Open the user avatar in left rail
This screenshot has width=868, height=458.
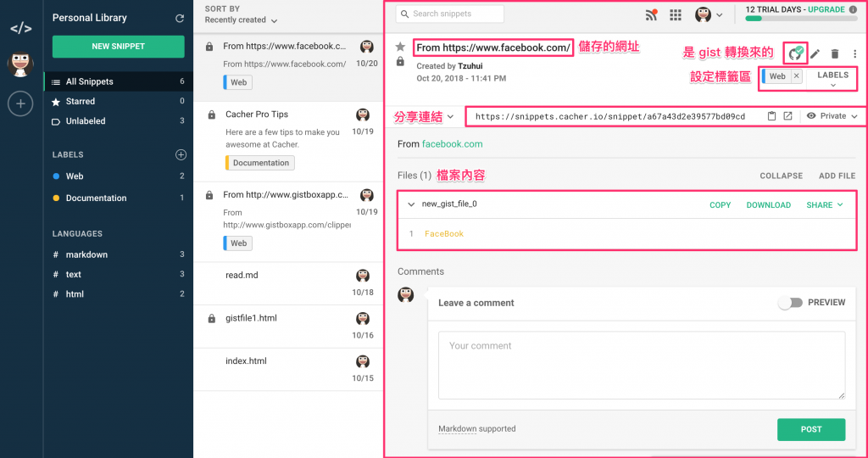click(20, 64)
